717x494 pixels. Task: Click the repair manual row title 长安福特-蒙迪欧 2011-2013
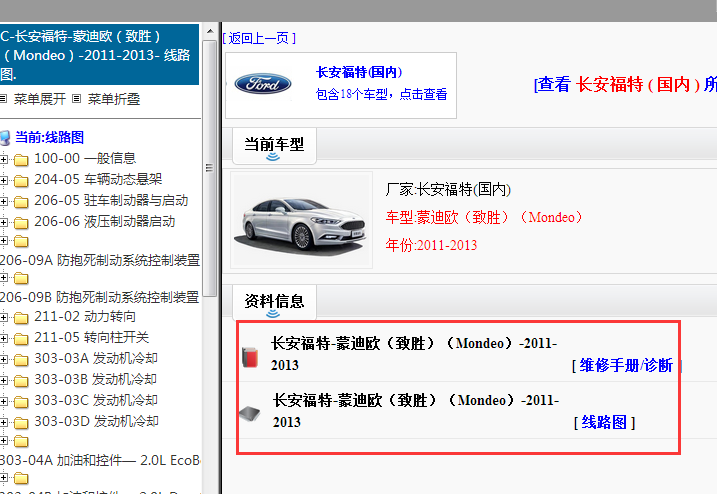pyautogui.click(x=414, y=354)
